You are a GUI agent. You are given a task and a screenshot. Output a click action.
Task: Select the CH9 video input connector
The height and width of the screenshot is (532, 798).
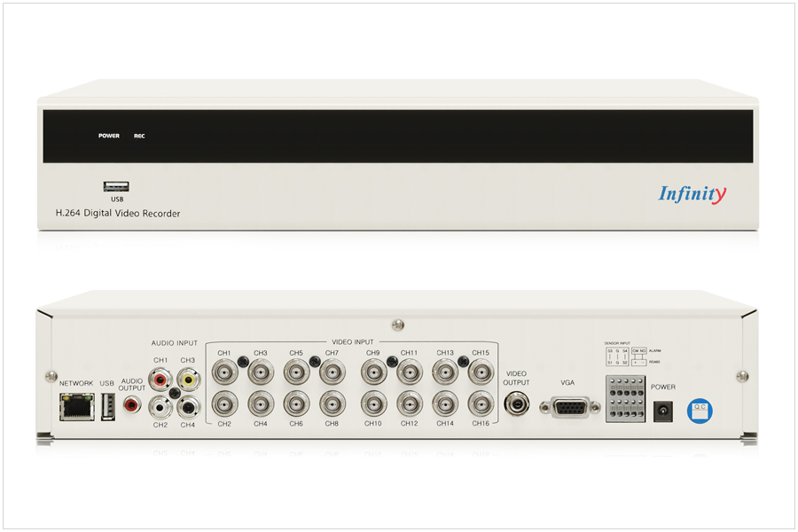click(373, 371)
